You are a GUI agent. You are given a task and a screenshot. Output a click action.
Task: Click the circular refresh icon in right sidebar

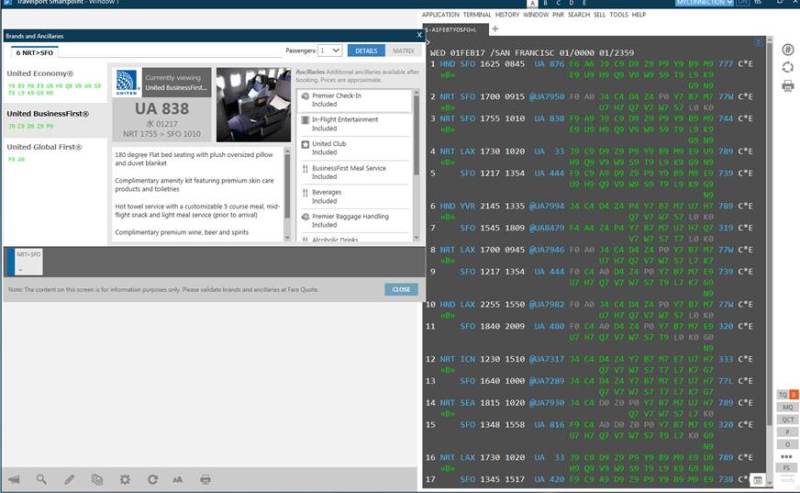[x=788, y=67]
